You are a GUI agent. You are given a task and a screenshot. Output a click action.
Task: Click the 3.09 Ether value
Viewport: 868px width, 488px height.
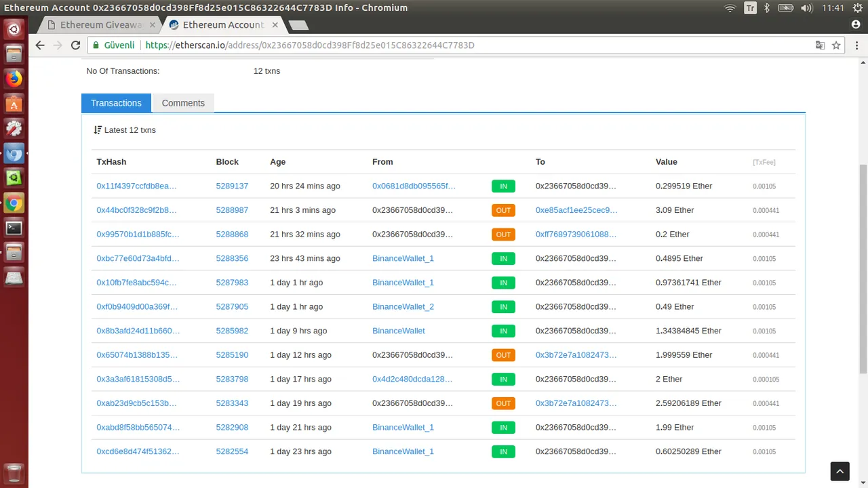point(675,210)
